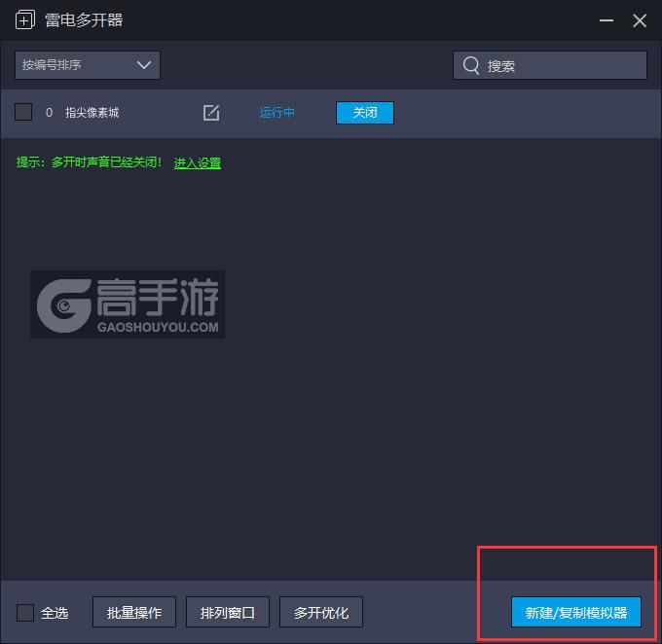This screenshot has width=662, height=644.
Task: Click the magnifier search icon
Action: tap(471, 65)
